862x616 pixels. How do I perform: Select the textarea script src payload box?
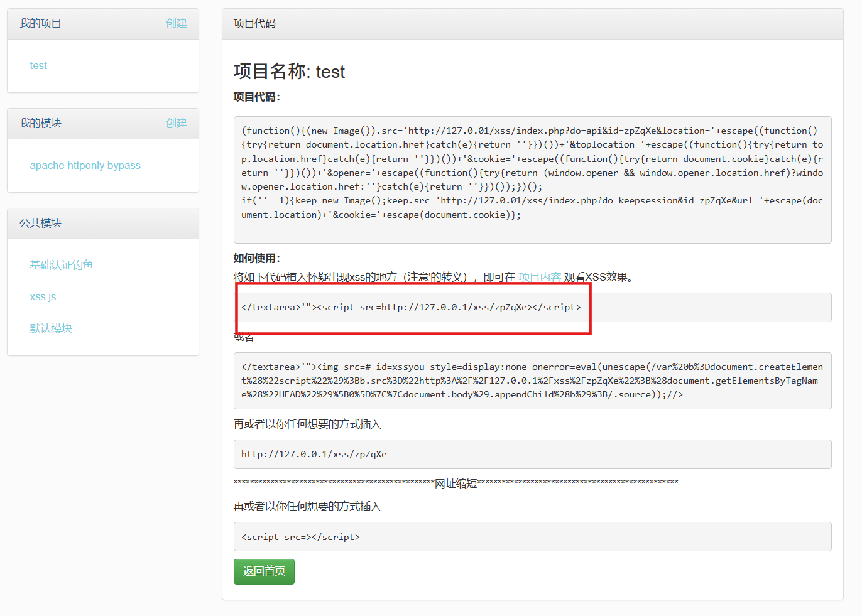(532, 307)
